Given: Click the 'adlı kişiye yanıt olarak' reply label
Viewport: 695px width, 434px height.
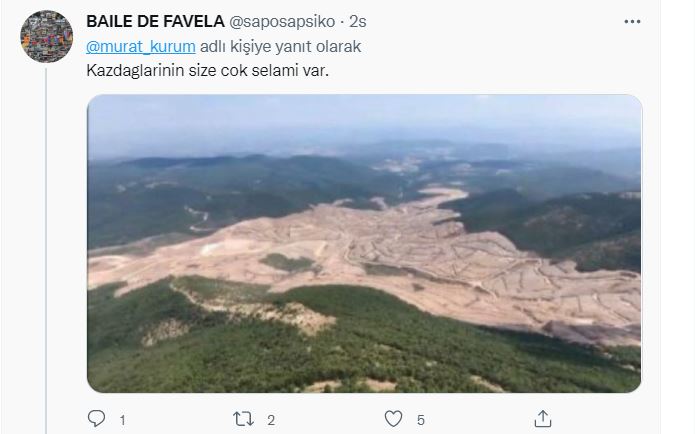Looking at the screenshot, I should pyautogui.click(x=281, y=47).
